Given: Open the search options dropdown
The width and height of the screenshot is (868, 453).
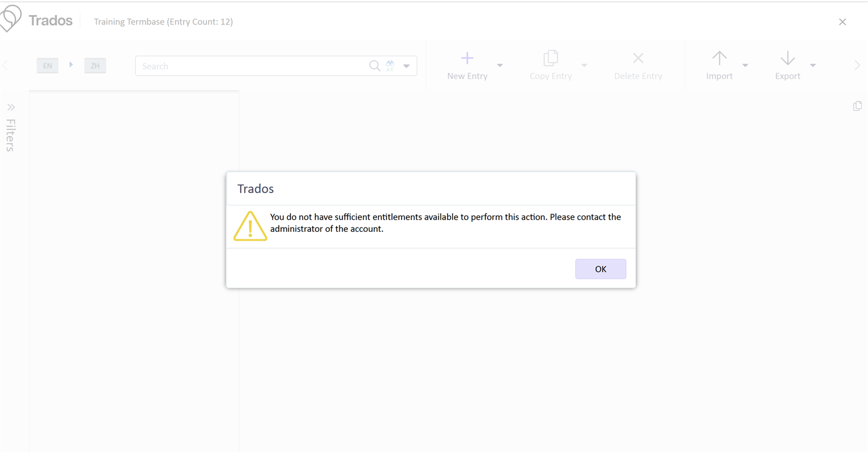Looking at the screenshot, I should coord(406,65).
